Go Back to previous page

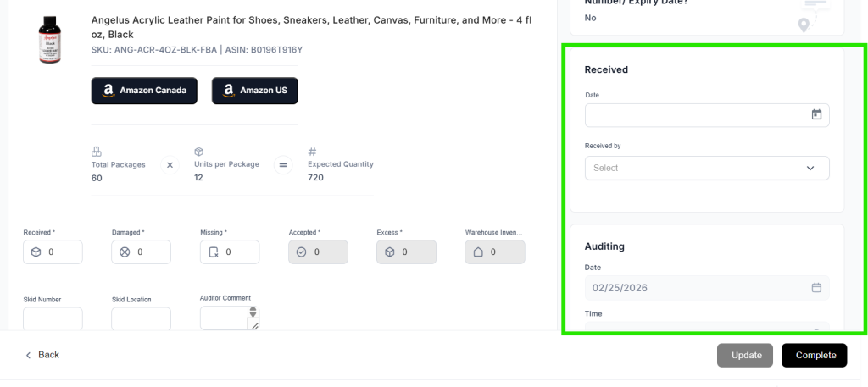pyautogui.click(x=42, y=355)
